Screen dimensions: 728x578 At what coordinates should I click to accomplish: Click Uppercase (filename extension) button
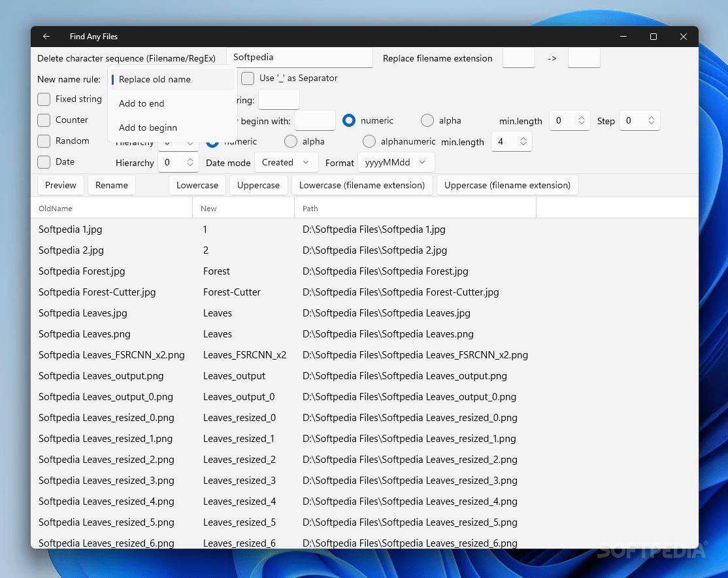(x=507, y=185)
